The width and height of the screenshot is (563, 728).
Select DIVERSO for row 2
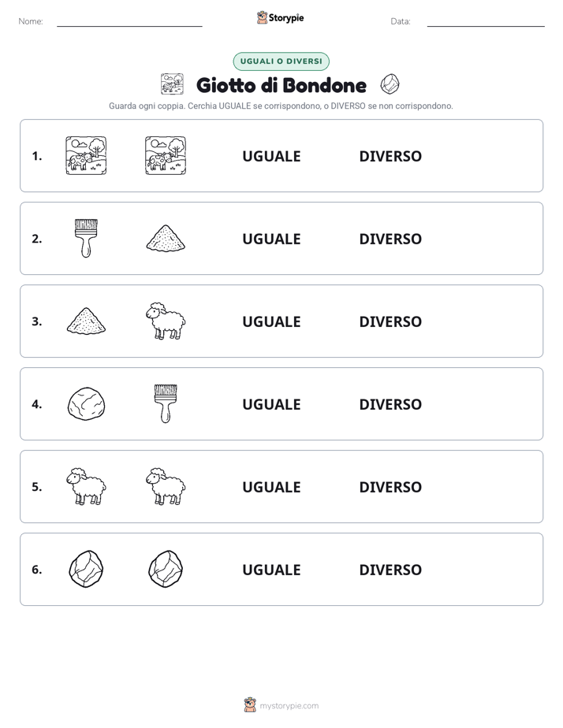coord(390,239)
